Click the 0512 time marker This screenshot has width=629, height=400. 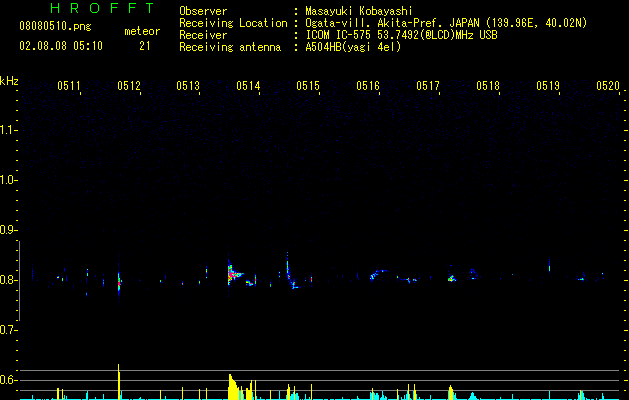(129, 86)
